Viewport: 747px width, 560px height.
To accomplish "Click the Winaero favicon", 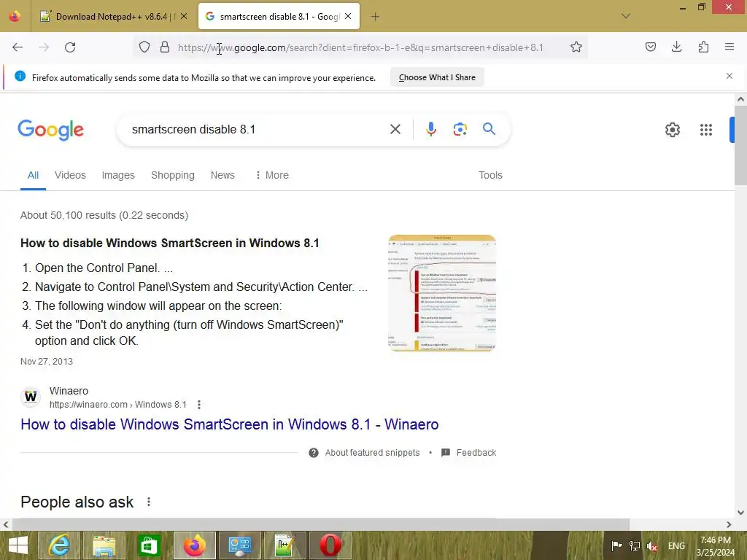I will (31, 397).
